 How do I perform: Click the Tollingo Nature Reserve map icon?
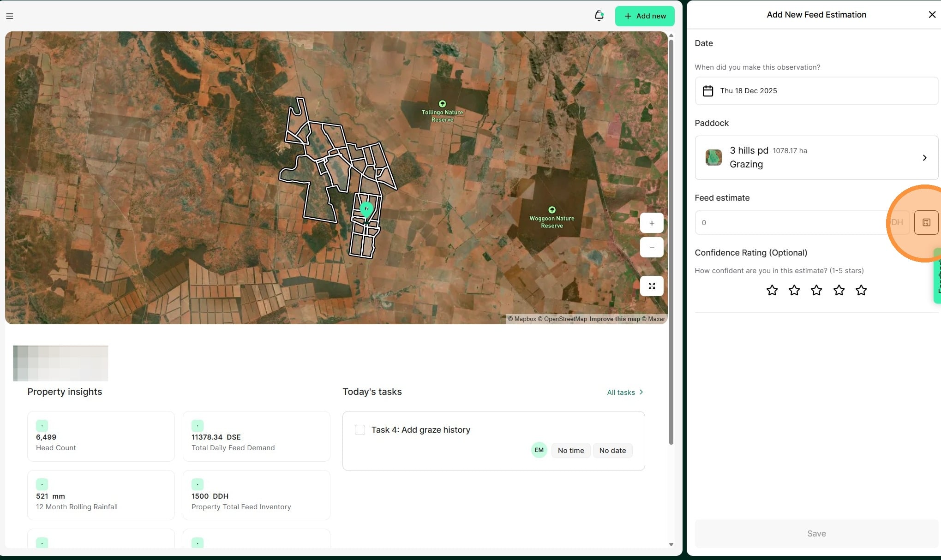pyautogui.click(x=442, y=104)
